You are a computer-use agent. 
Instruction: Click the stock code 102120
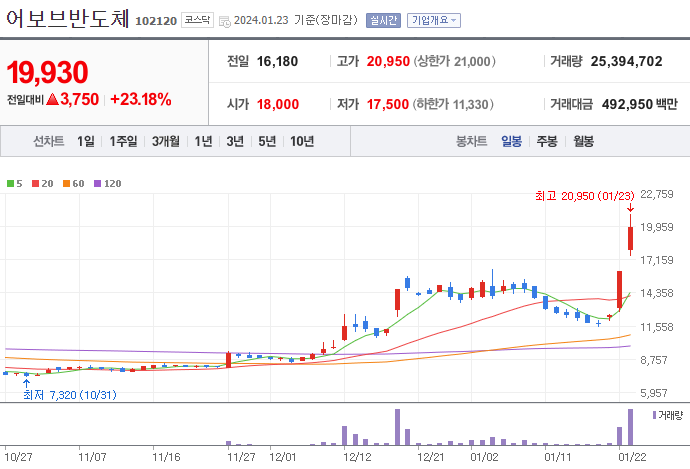point(156,21)
